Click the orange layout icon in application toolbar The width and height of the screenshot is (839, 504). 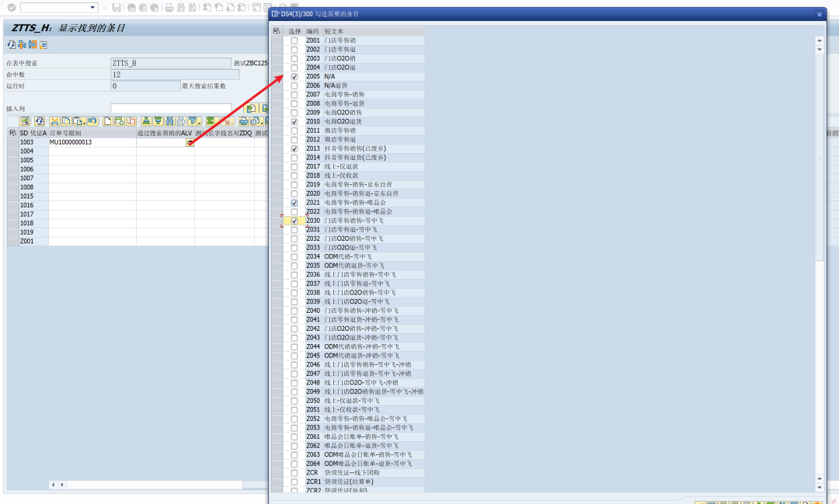pos(33,45)
